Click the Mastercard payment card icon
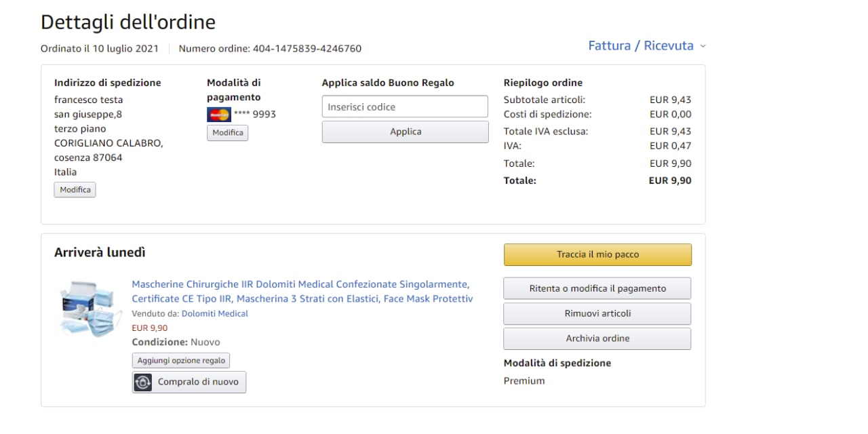Image resolution: width=868 pixels, height=434 pixels. click(x=218, y=115)
